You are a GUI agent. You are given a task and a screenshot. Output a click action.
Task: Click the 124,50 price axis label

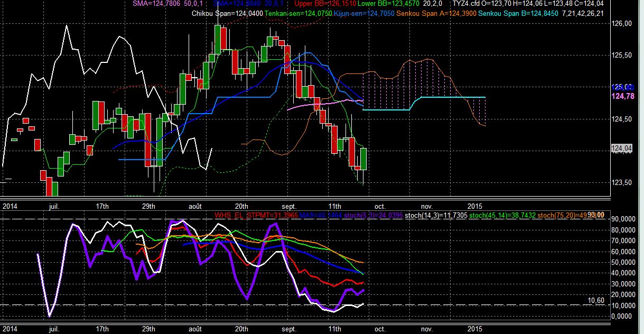621,119
